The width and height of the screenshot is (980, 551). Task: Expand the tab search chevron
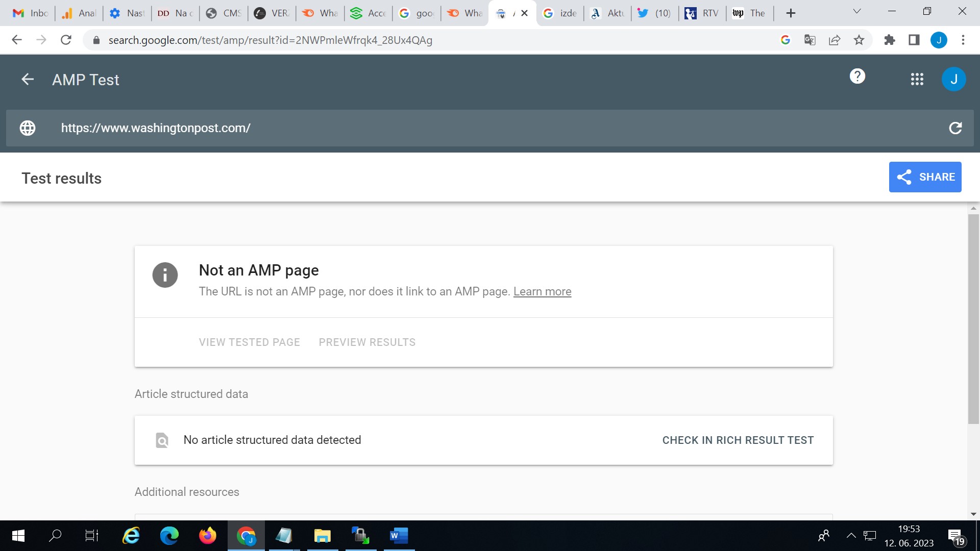[x=857, y=11]
